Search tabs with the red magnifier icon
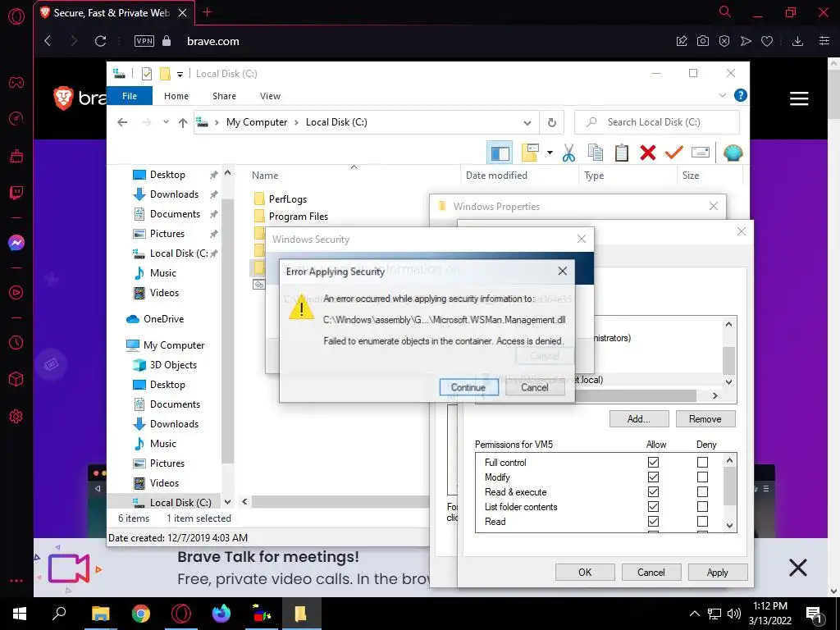Image resolution: width=840 pixels, height=630 pixels. coord(725,11)
